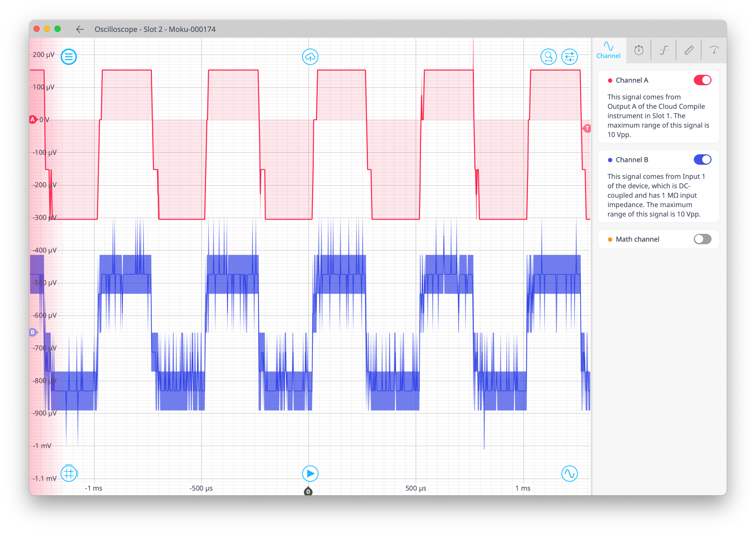756x534 pixels.
Task: Open the trigger settings step icon
Action: coord(663,50)
